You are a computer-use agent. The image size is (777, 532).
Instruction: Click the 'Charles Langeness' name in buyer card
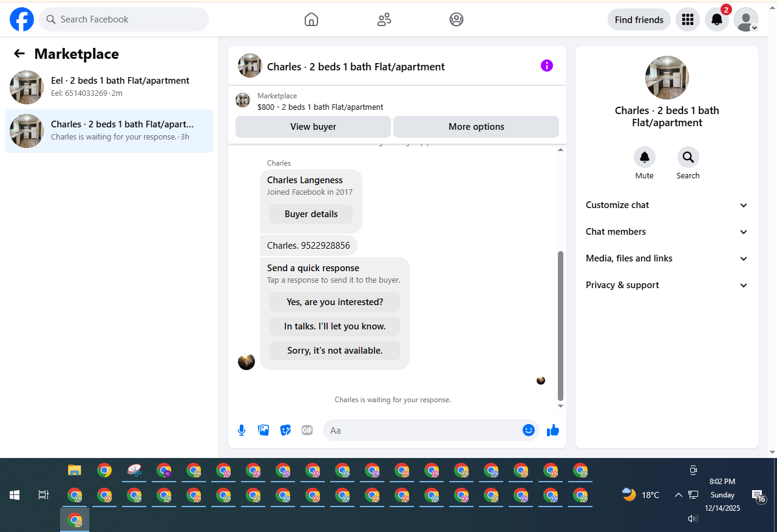pos(305,180)
